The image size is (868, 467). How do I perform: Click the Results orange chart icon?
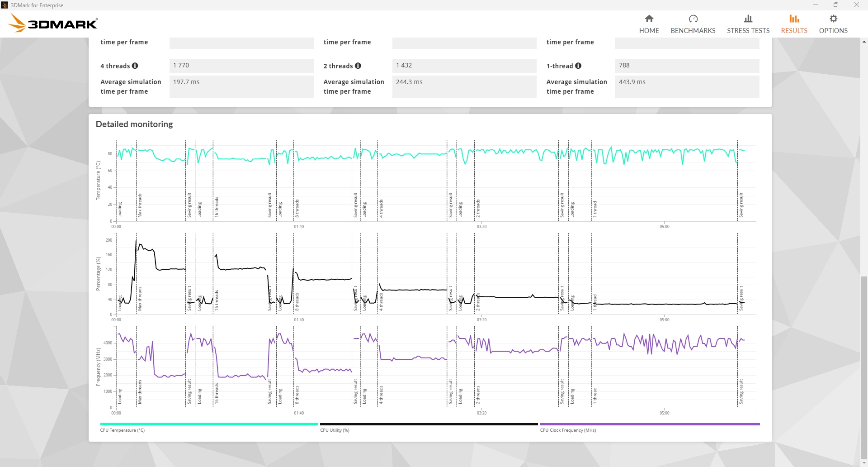pos(794,19)
